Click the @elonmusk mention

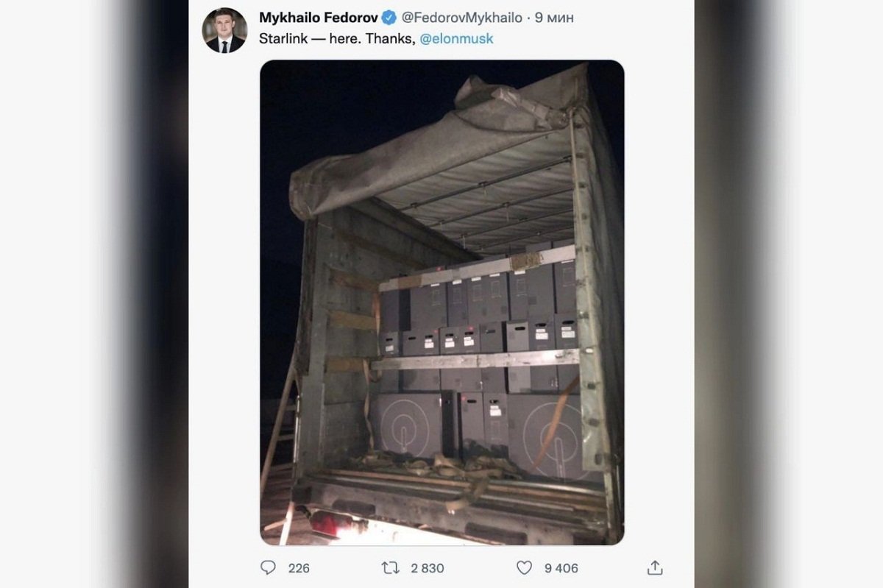click(x=456, y=38)
